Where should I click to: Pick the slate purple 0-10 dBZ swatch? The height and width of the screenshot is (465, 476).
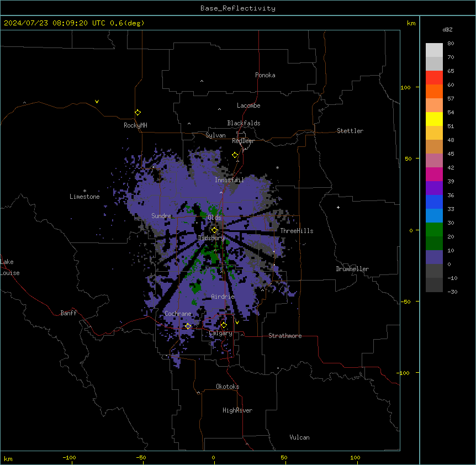click(x=434, y=257)
